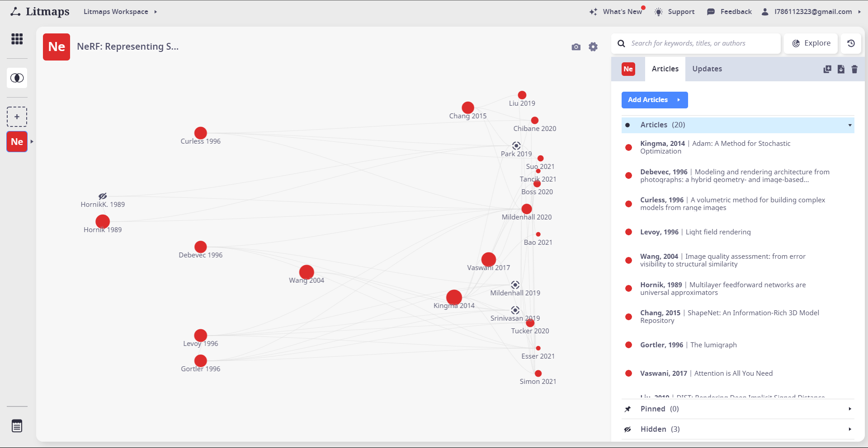Click the Feedback chat icon
The image size is (868, 448).
click(x=711, y=12)
